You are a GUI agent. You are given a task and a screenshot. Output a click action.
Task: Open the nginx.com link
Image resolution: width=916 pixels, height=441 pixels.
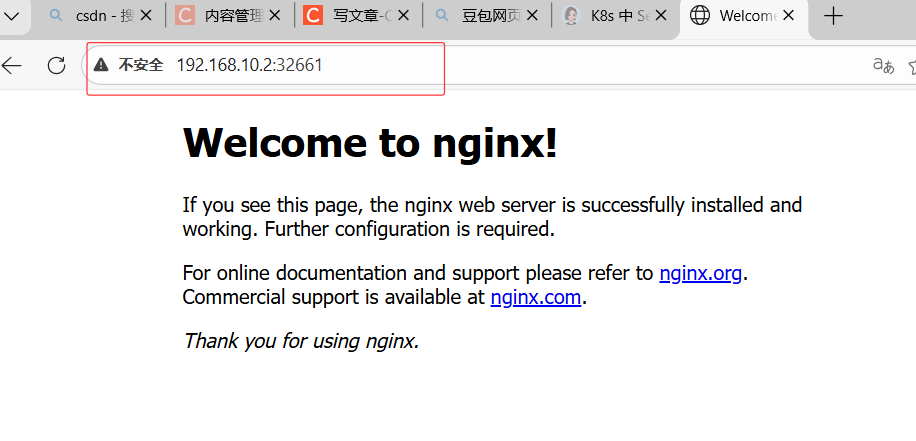pos(536,298)
